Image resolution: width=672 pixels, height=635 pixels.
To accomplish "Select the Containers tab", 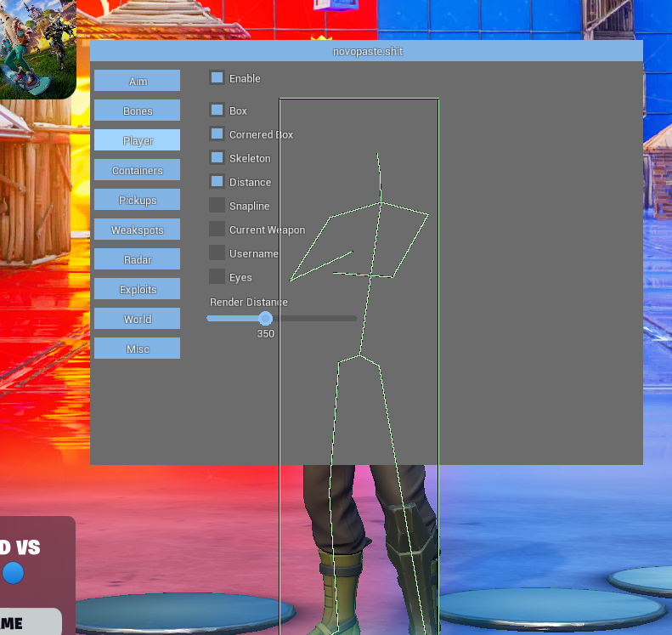I will (137, 170).
